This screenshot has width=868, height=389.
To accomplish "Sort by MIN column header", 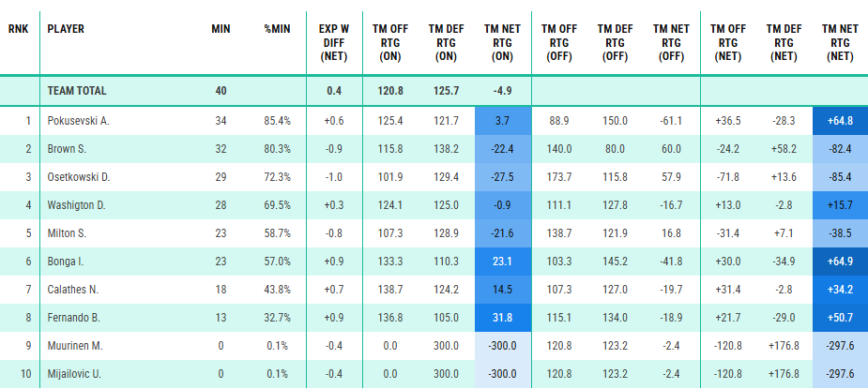I will click(x=221, y=29).
